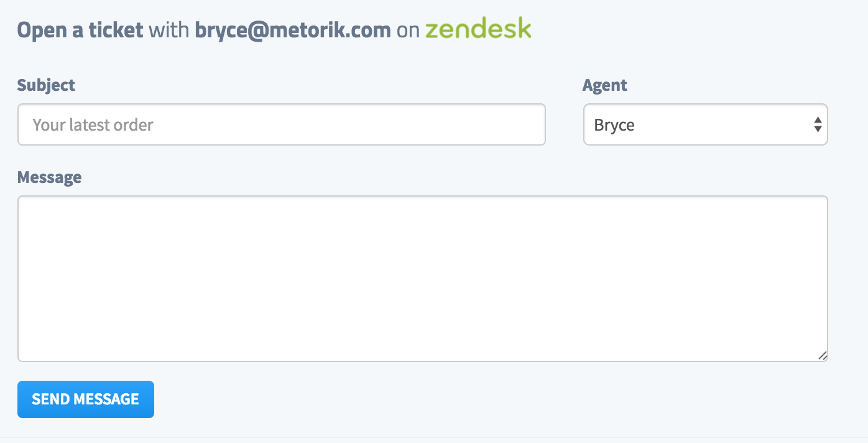Open the Agent dropdown showing Bryce
The width and height of the screenshot is (868, 443).
coord(705,125)
